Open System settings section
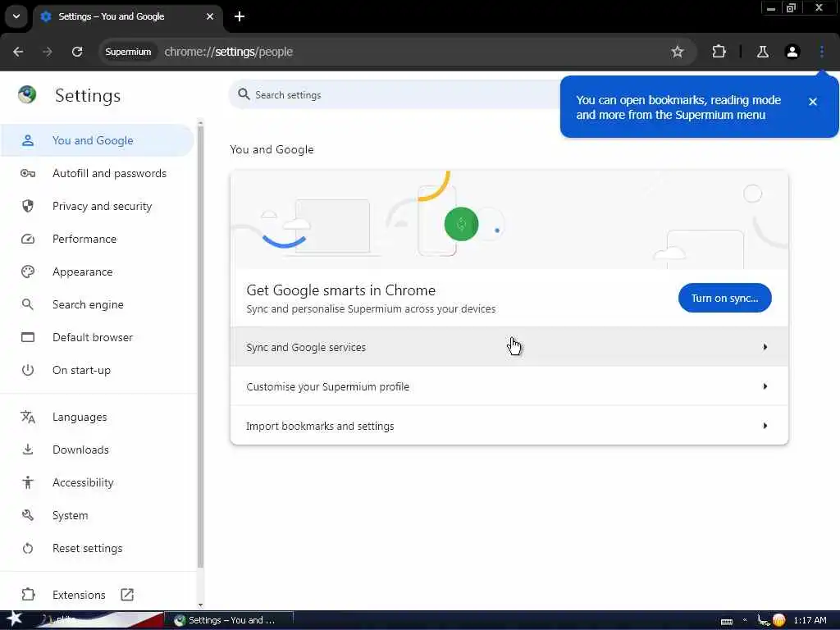840x630 pixels. 98,515
